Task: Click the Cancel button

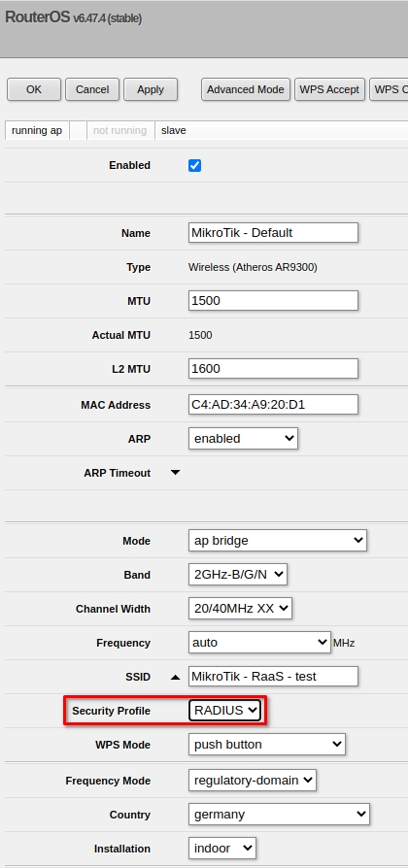Action: click(x=92, y=89)
